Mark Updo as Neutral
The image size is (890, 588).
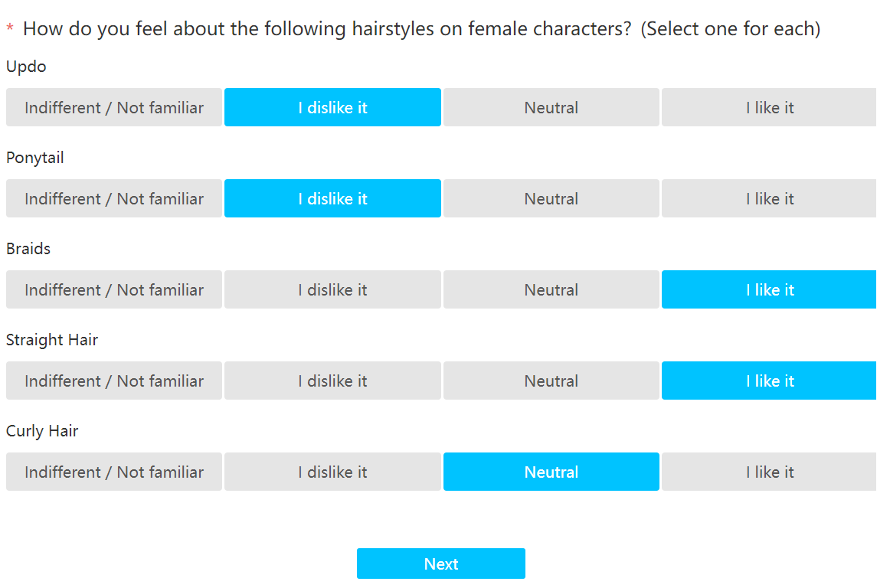pos(551,107)
